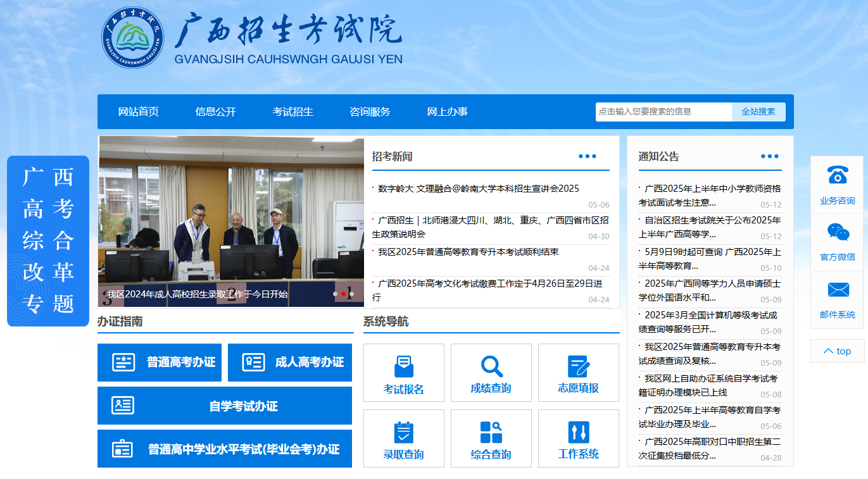Open news 广西招生｜北师港浸大四川、湖北 policy briefing
Viewport: 868px width, 479px height.
point(490,227)
